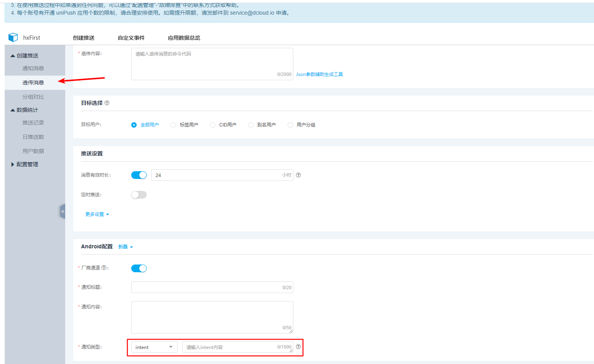This screenshot has height=364, width=594.
Task: Click help icon beside intent content field
Action: 298,347
